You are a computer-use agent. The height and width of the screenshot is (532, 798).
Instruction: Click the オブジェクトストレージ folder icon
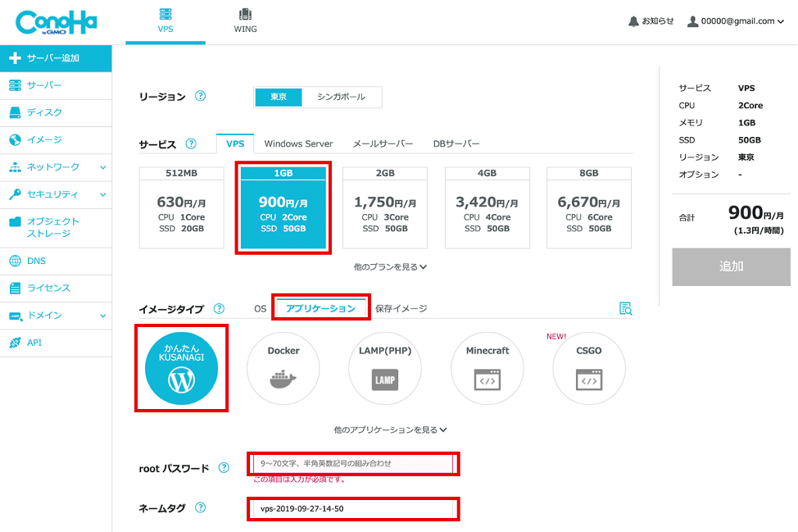pyautogui.click(x=16, y=221)
